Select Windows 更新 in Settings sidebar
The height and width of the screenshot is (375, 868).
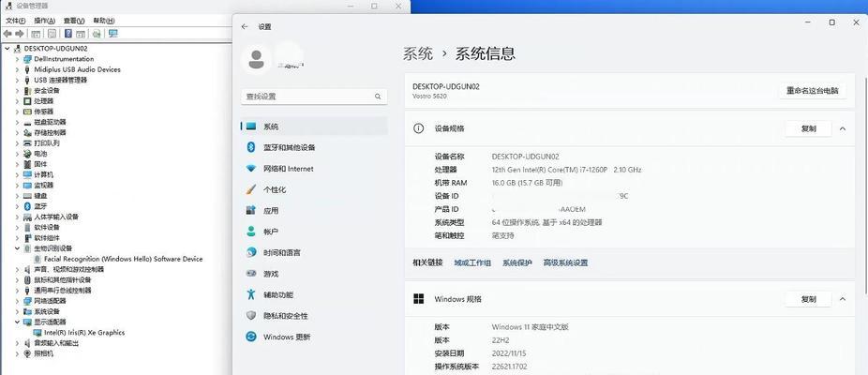[314, 337]
